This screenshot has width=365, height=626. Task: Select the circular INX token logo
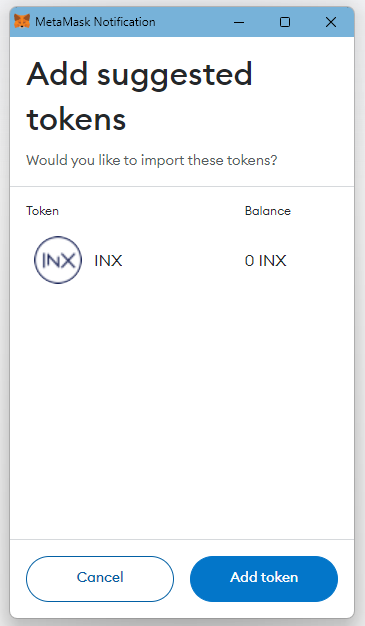(x=58, y=260)
